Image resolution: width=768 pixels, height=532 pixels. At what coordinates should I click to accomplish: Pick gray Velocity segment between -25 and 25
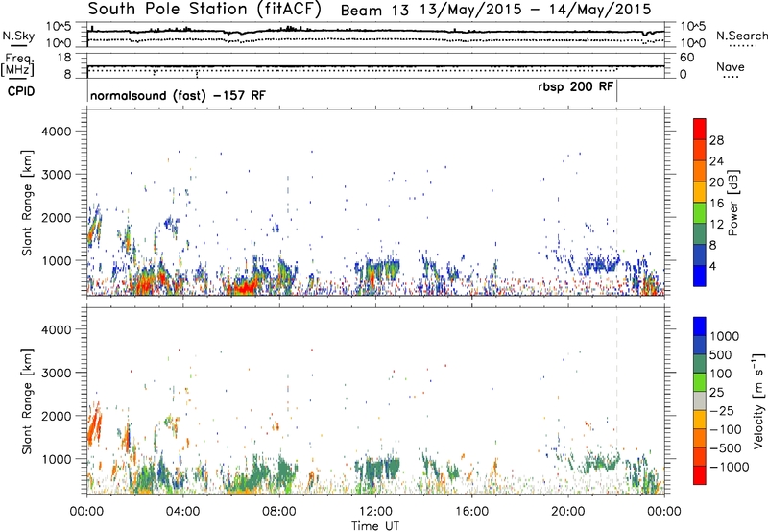(700, 400)
